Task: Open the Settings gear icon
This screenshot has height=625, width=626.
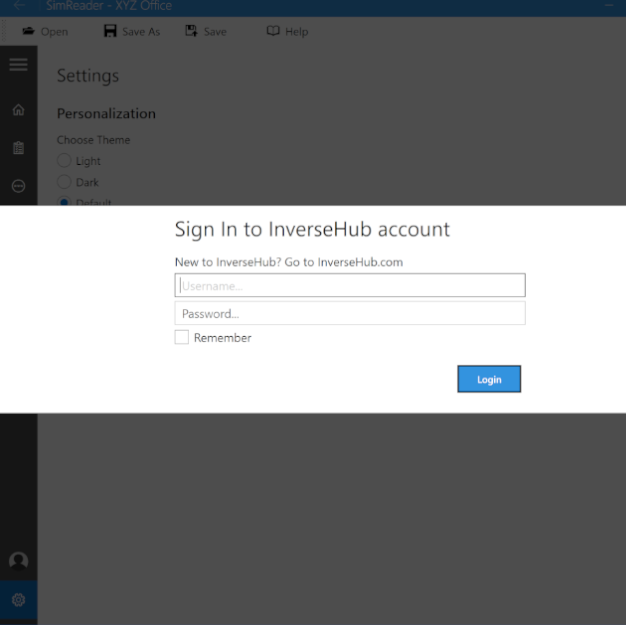Action: [18, 599]
